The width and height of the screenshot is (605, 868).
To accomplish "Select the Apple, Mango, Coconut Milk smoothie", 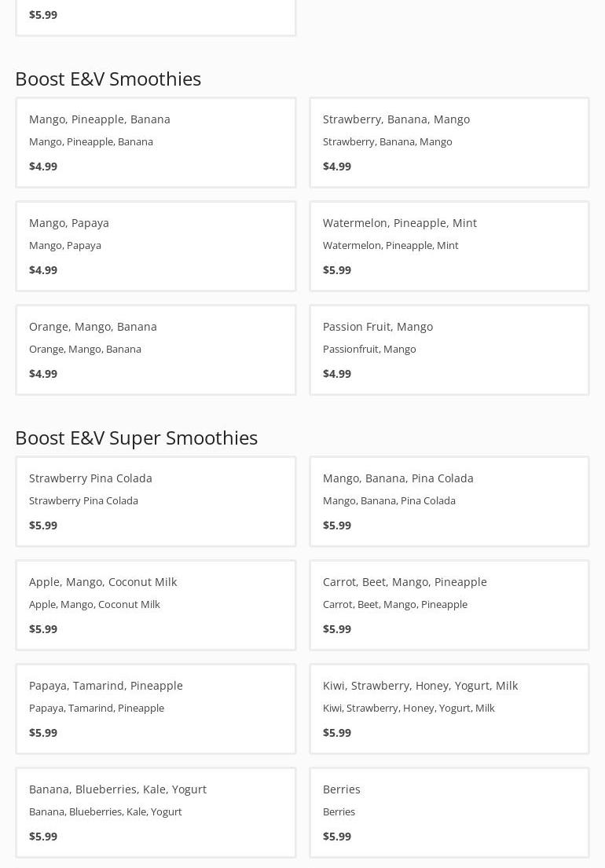I will click(x=156, y=605).
